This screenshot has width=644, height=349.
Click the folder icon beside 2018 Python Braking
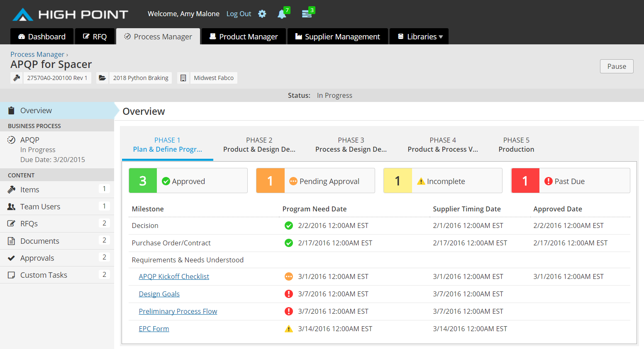(102, 78)
